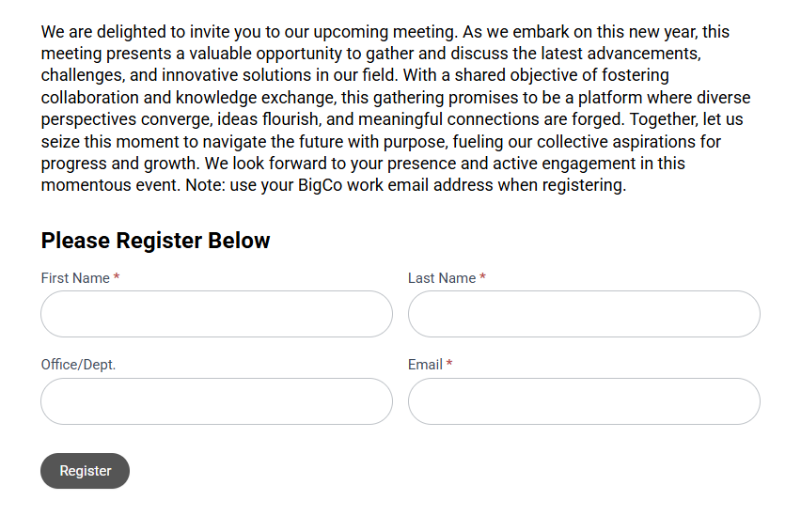Click the "First Name" field label
Image resolution: width=801 pixels, height=532 pixels.
[75, 277]
